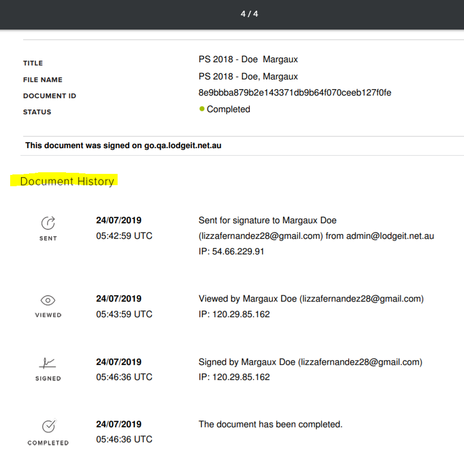Click the Viewed eye icon

click(48, 300)
